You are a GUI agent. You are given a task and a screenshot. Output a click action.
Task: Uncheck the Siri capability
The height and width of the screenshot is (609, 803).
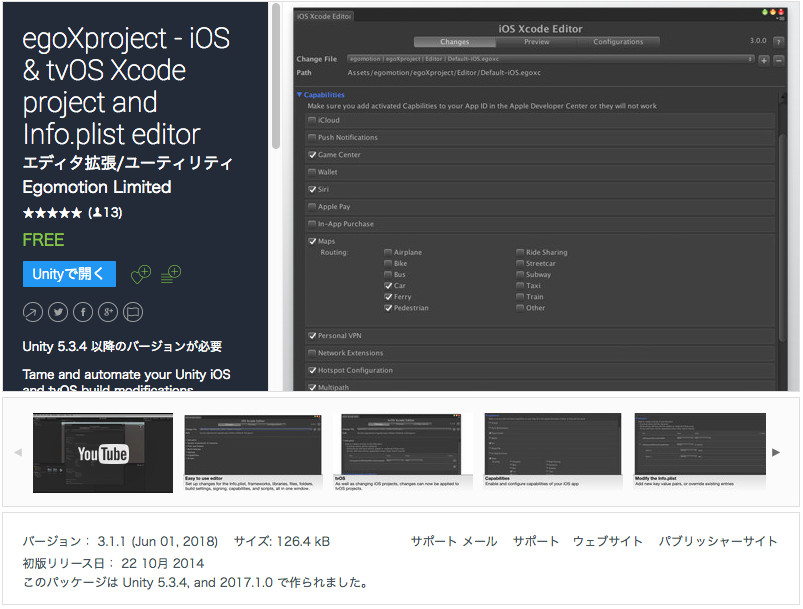pyautogui.click(x=312, y=189)
